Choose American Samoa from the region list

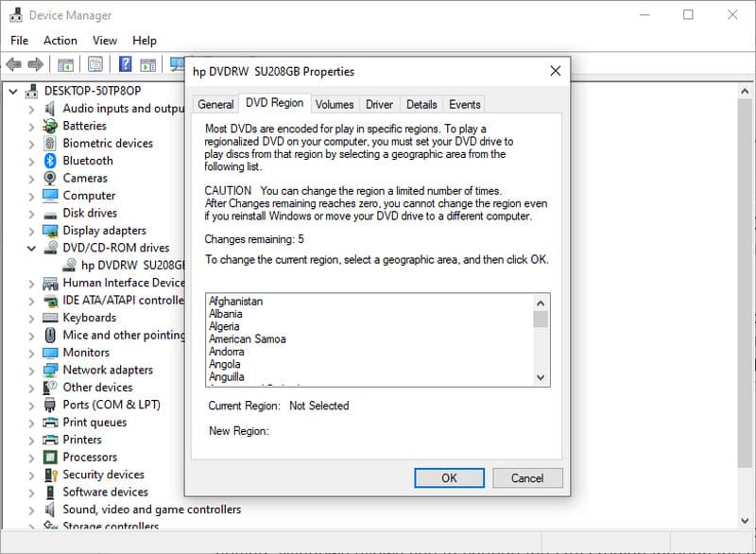pos(247,339)
